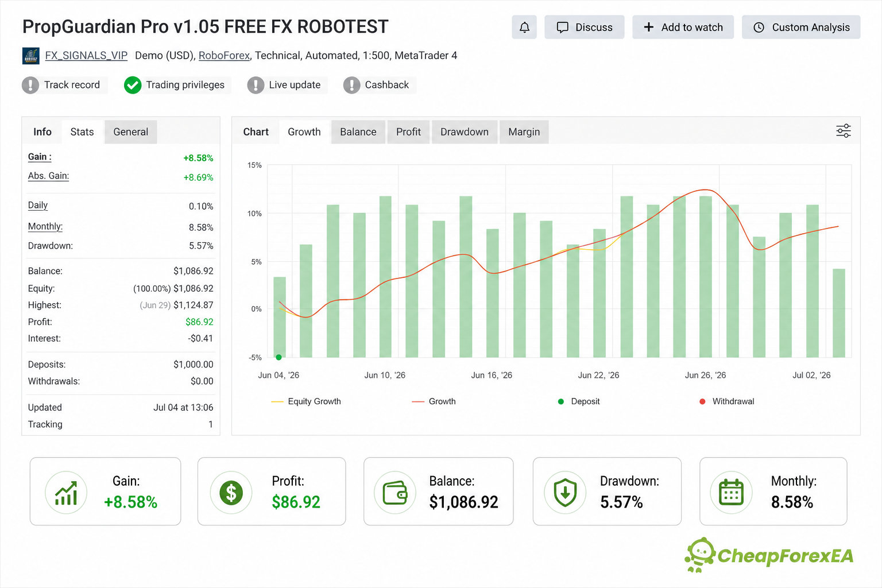The width and height of the screenshot is (882, 588).
Task: Click the Cashback status icon
Action: (x=351, y=85)
